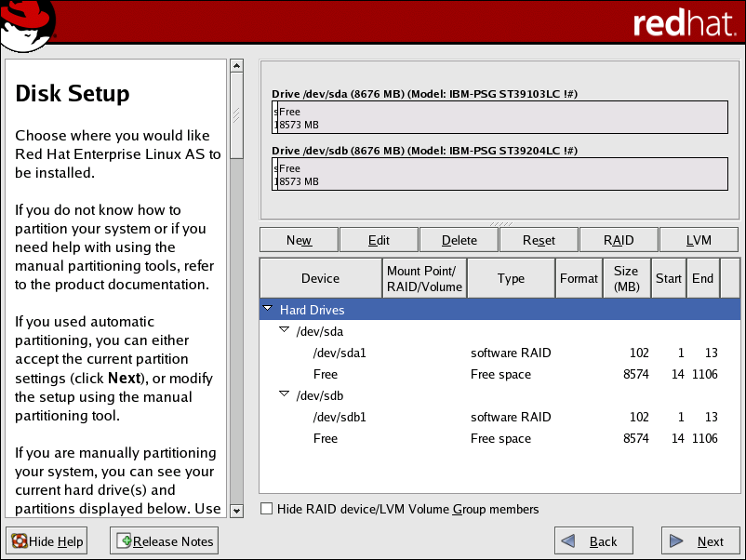
Task: Open the RAID configuration
Action: click(618, 239)
